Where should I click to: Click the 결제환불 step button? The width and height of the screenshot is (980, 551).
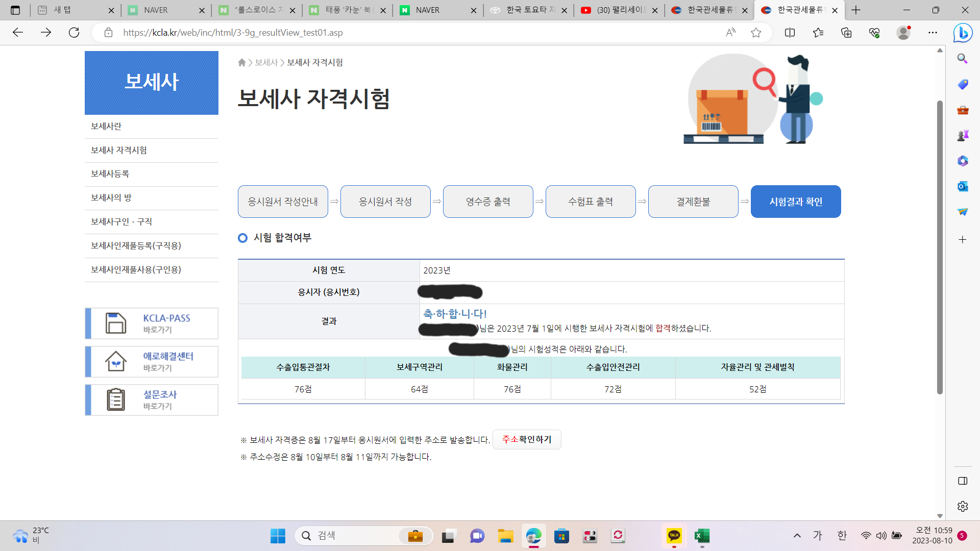coord(693,202)
